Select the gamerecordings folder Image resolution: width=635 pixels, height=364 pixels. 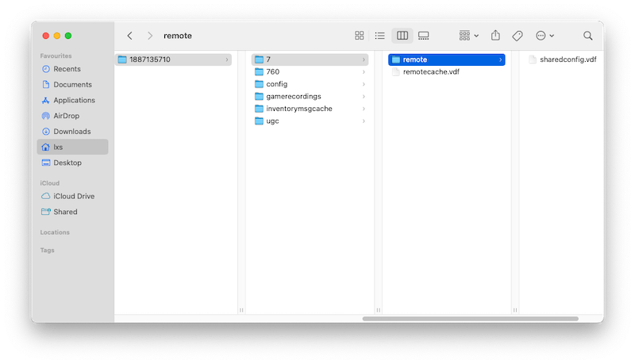tap(293, 97)
